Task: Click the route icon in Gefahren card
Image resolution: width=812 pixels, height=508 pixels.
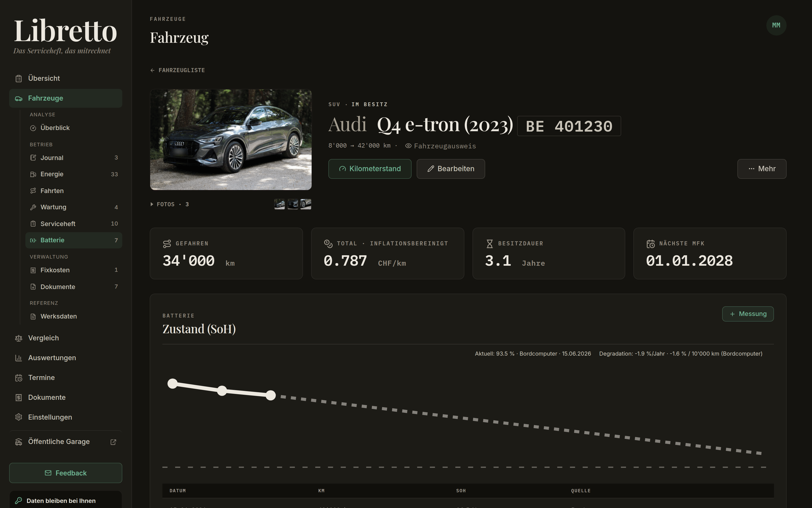Action: pyautogui.click(x=167, y=244)
